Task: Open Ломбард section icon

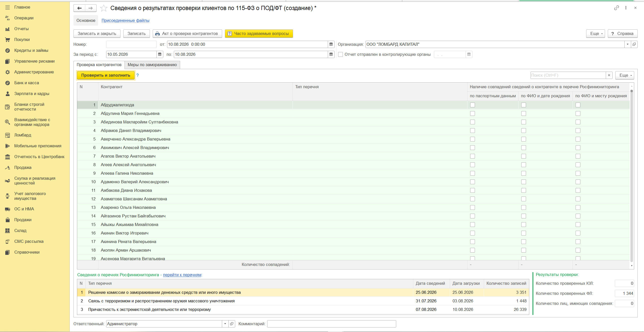Action: 8,135
